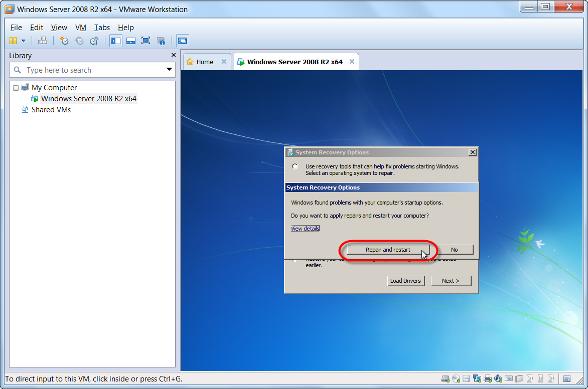Click the camera device status icon
This screenshot has height=389, width=588.
point(509,378)
